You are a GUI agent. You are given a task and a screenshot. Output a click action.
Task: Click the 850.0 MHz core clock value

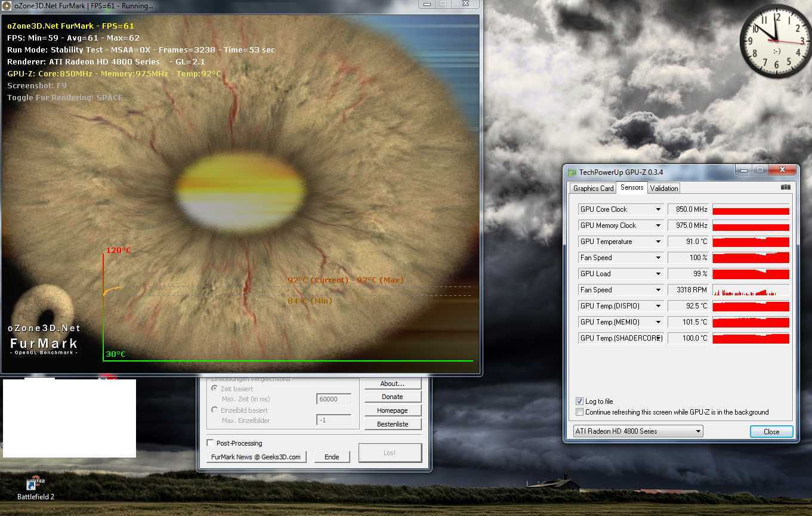coord(688,209)
